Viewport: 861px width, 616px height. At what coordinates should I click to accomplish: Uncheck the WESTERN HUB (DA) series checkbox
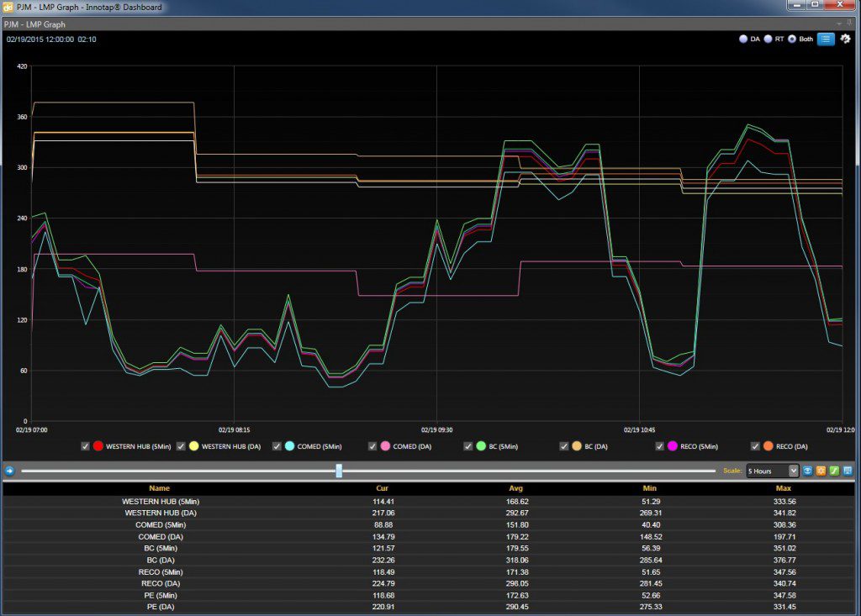click(x=181, y=446)
